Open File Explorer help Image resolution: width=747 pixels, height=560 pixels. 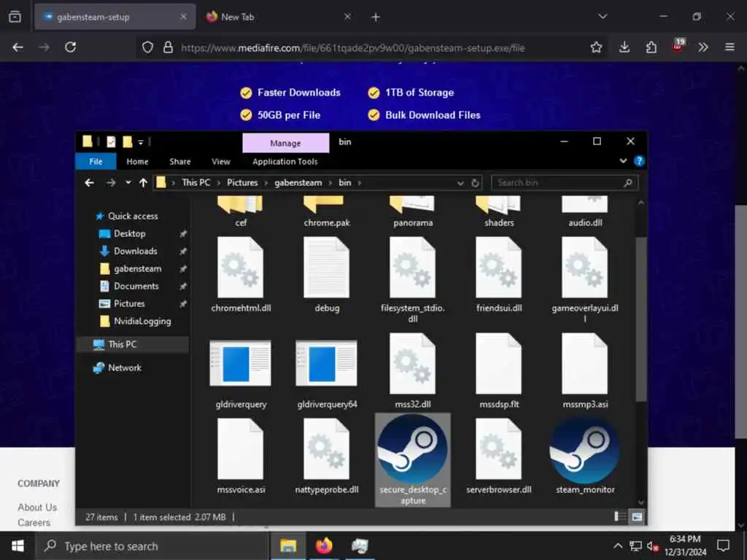[x=639, y=161]
